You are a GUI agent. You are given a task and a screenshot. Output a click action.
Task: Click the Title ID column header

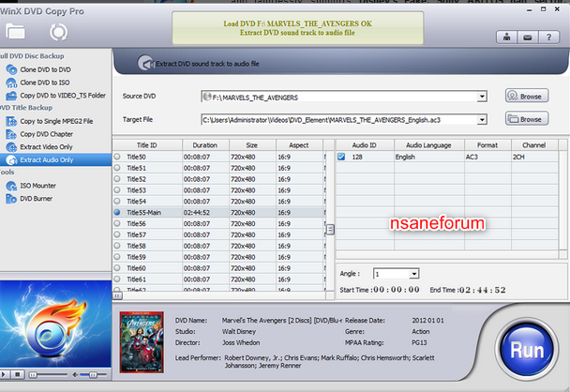coord(147,145)
